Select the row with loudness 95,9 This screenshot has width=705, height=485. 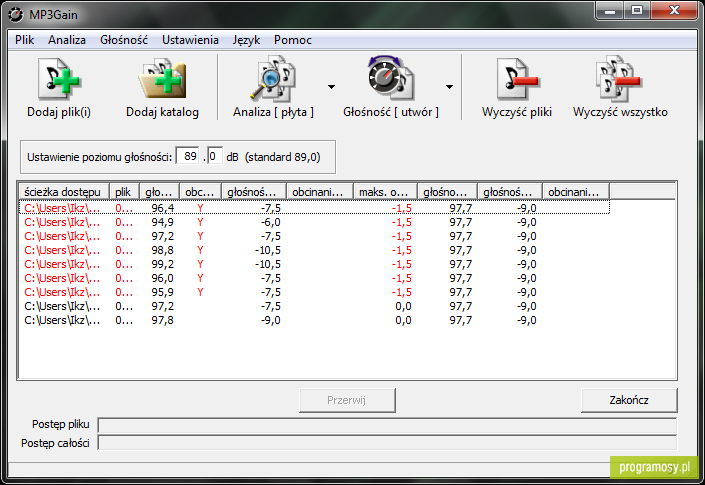tap(314, 292)
